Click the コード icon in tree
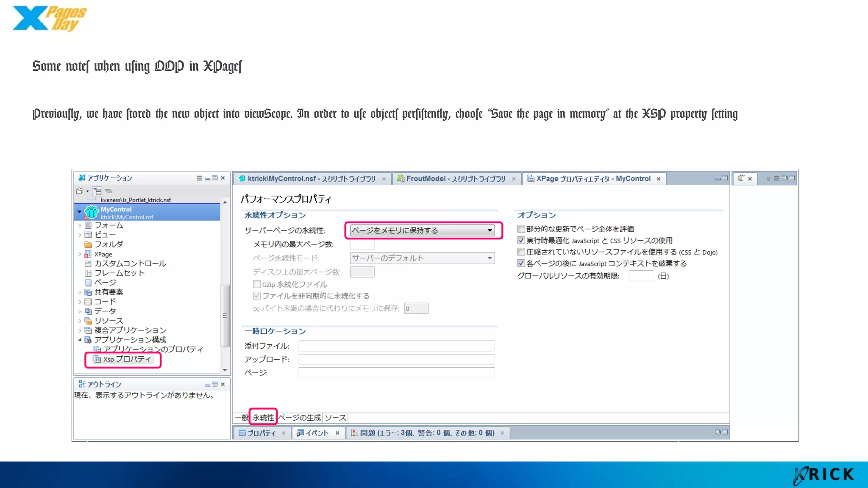 click(x=88, y=302)
